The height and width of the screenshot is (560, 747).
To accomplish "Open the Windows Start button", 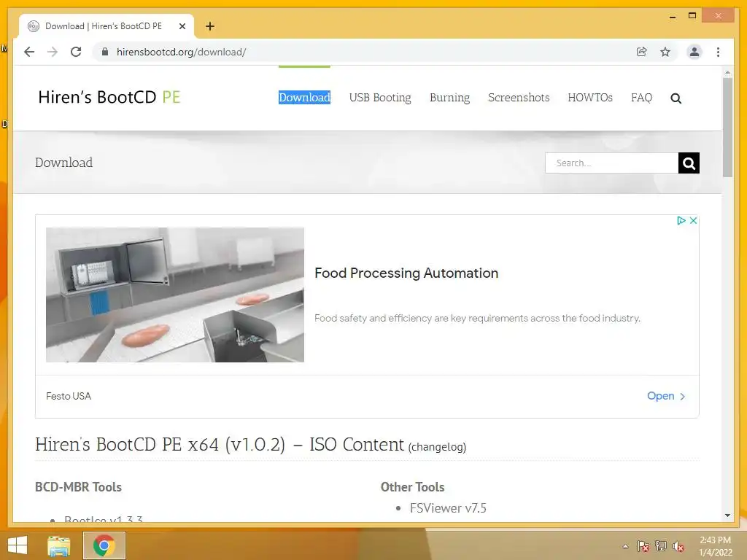I will (x=18, y=545).
